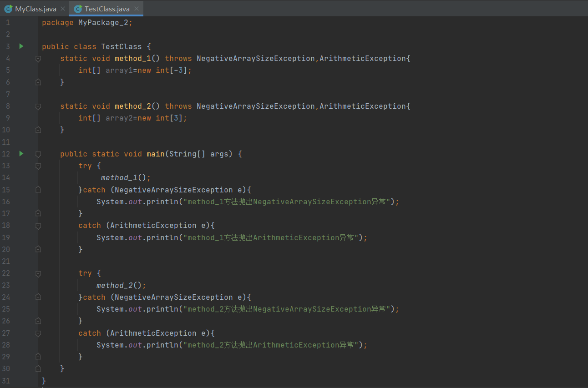
Task: Collapse the catch fold marker on line 24
Action: (x=38, y=297)
